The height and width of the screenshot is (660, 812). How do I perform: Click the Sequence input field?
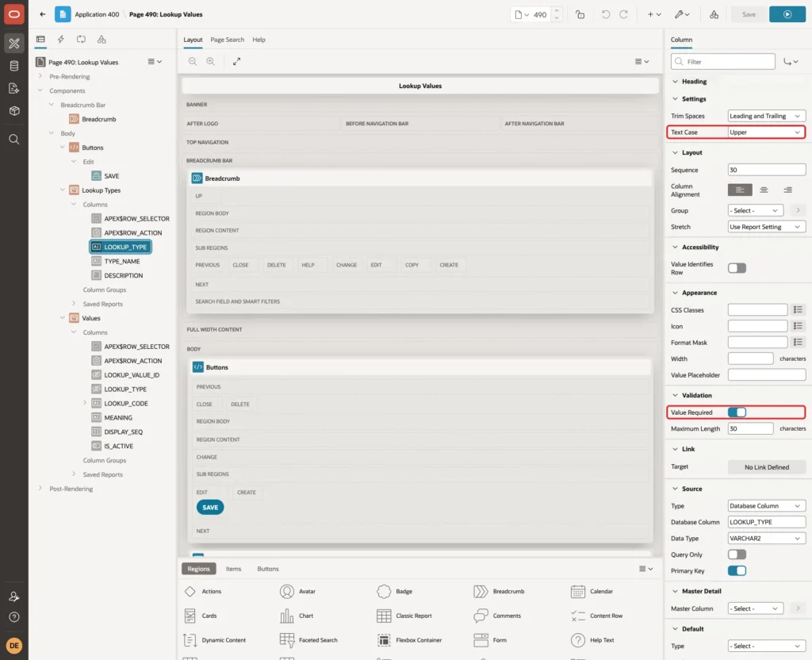[767, 170]
